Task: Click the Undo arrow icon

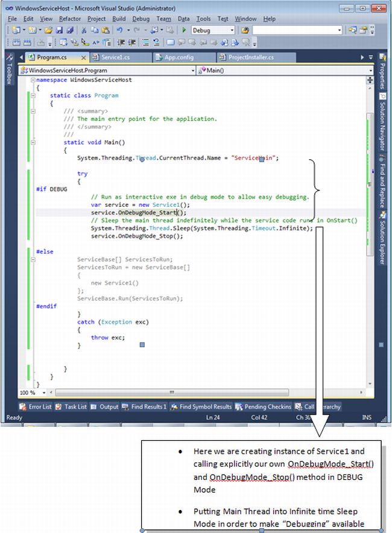Action: pos(119,30)
